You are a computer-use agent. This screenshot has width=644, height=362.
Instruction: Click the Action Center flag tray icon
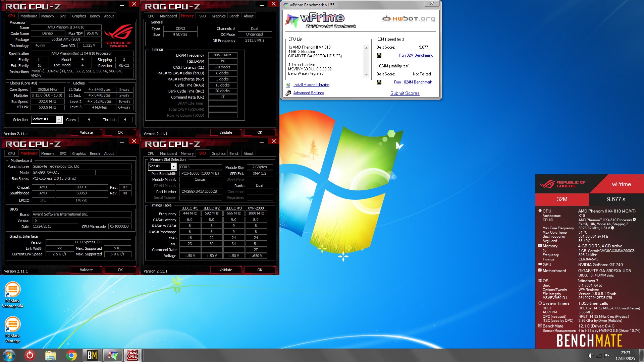tap(607, 356)
